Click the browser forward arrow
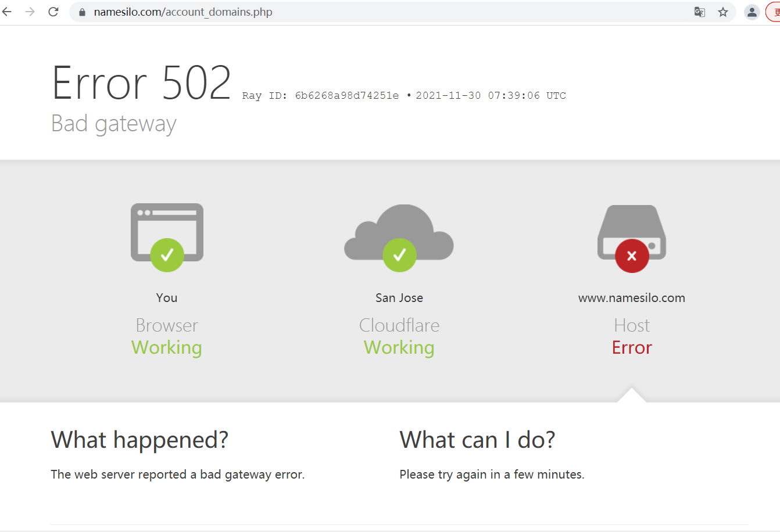780x532 pixels. coord(30,12)
